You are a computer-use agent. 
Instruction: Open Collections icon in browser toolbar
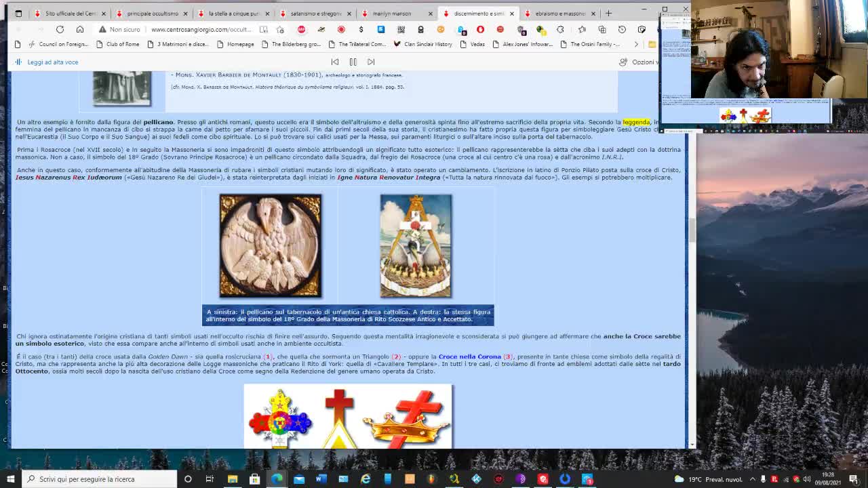(x=602, y=29)
